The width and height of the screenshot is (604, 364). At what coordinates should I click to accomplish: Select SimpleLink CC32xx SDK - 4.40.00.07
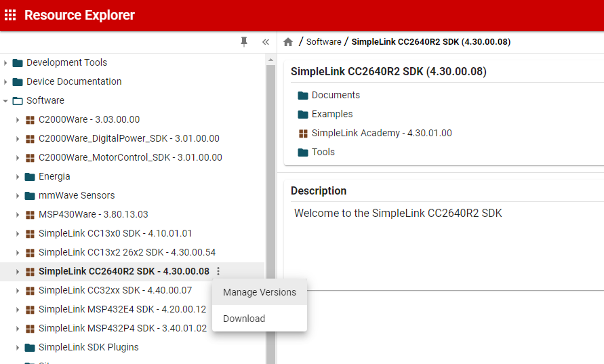(115, 290)
